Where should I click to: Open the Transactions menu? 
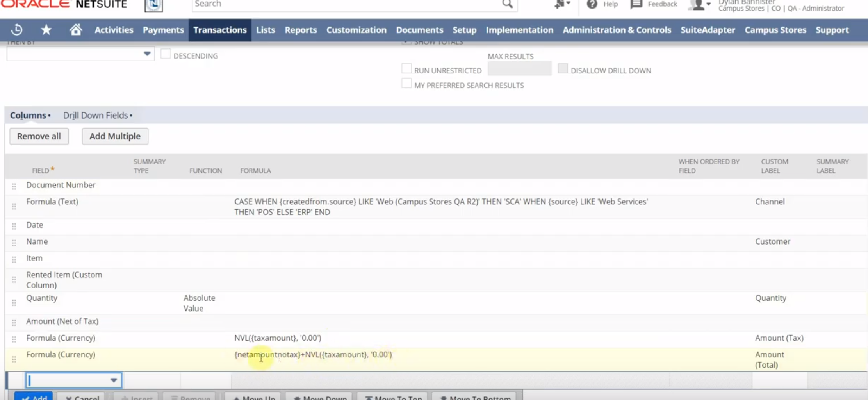coord(220,30)
